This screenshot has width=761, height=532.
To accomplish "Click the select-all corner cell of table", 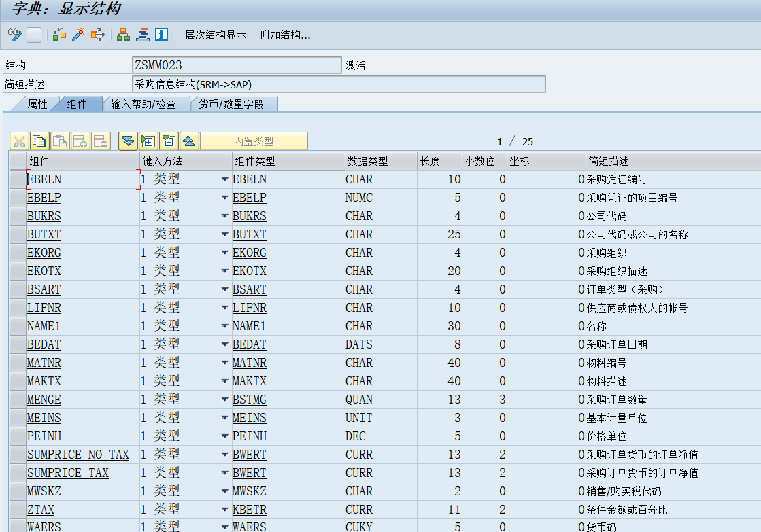I will [x=18, y=161].
